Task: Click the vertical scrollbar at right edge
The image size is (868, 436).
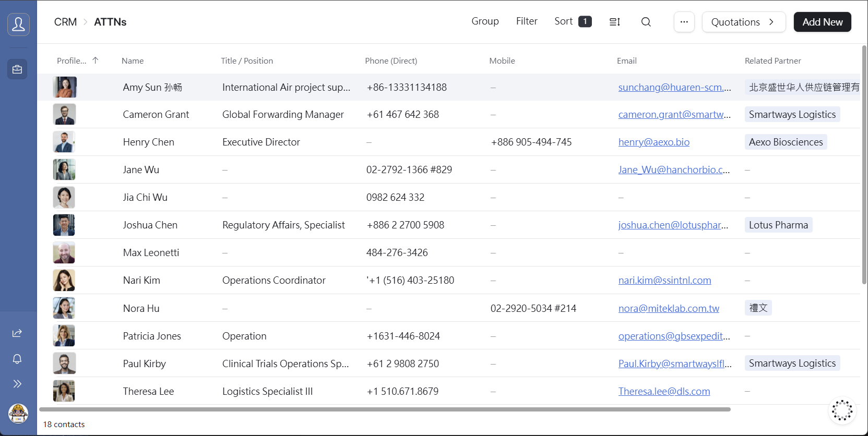Action: pyautogui.click(x=864, y=165)
